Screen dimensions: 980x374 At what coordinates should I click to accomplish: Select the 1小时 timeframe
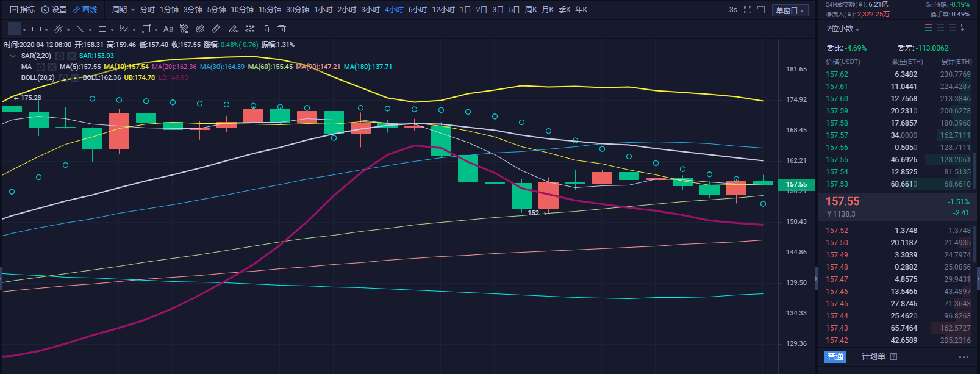[x=323, y=10]
